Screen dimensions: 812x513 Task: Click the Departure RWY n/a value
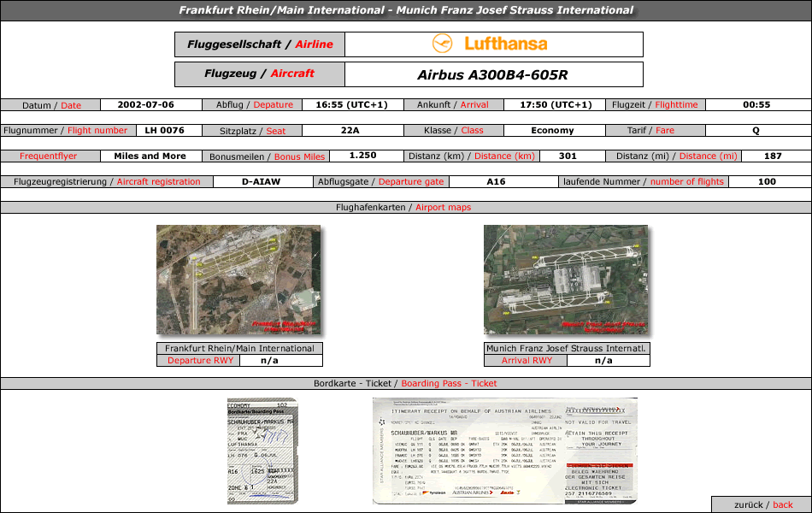click(x=269, y=361)
